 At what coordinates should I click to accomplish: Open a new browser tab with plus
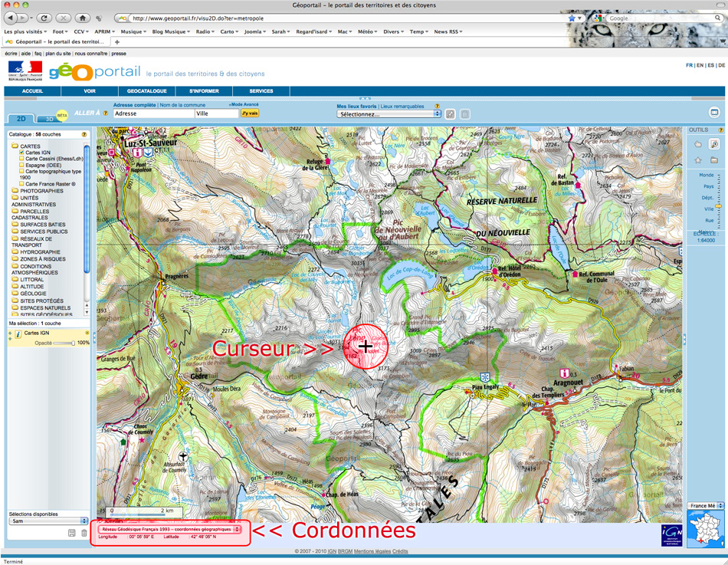tap(117, 42)
